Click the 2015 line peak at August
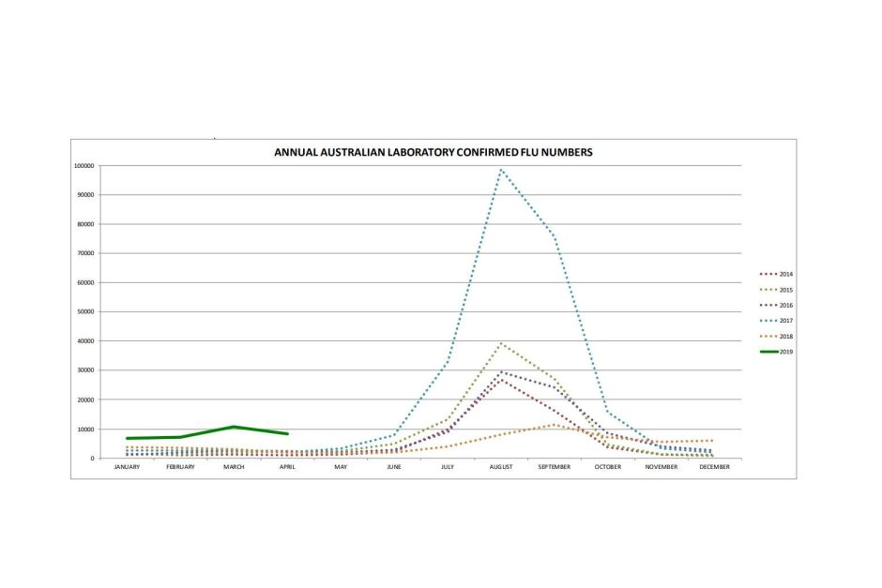 click(x=501, y=343)
